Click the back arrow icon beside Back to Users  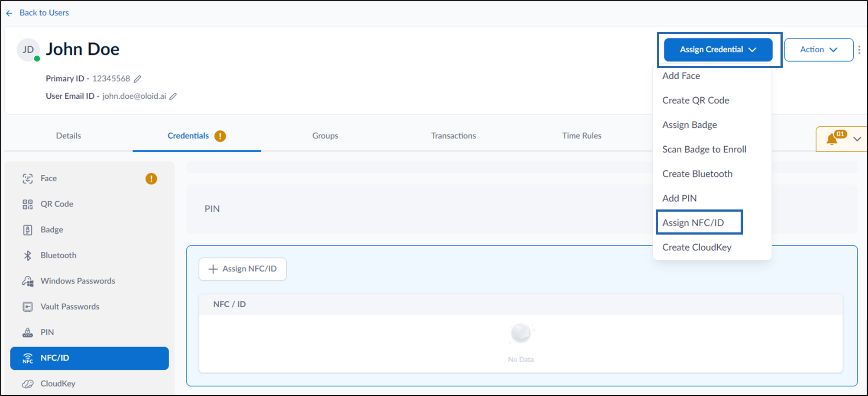(x=9, y=13)
